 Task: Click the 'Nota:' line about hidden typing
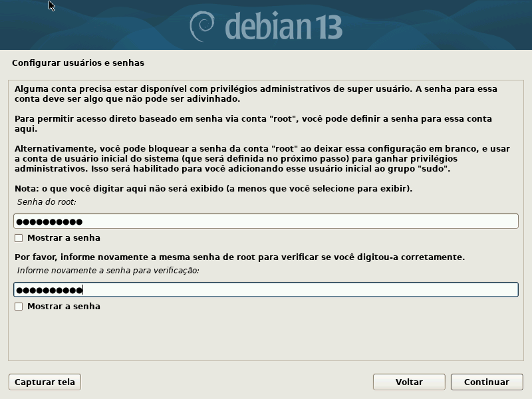[x=213, y=189]
